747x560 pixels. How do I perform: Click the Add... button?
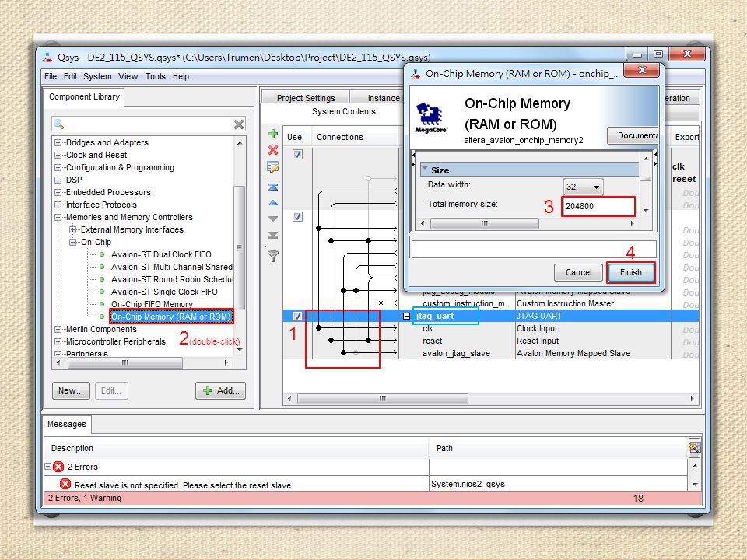(220, 390)
